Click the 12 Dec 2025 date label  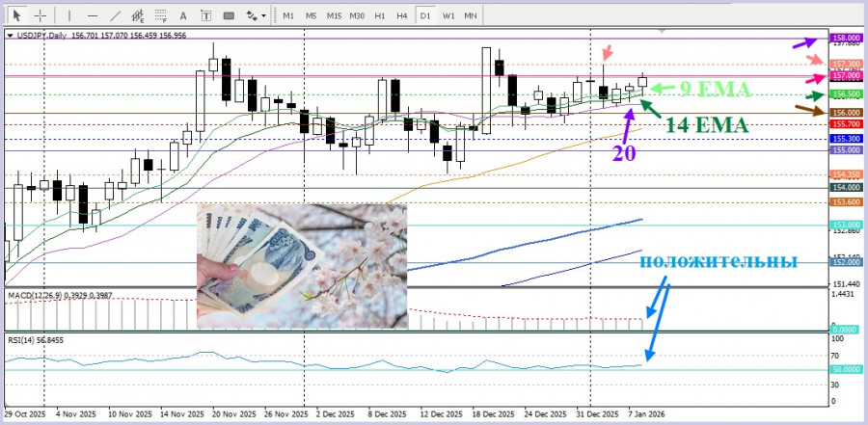(441, 414)
